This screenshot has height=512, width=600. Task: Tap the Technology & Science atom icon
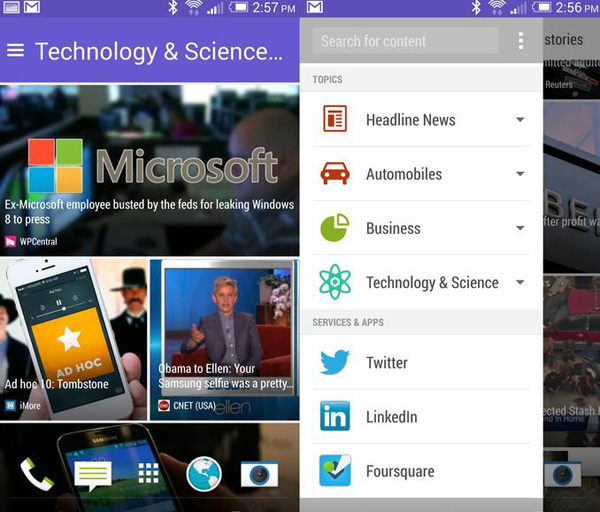coord(335,282)
